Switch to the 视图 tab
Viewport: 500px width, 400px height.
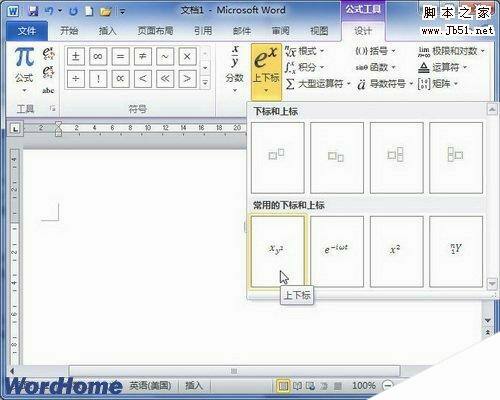319,31
